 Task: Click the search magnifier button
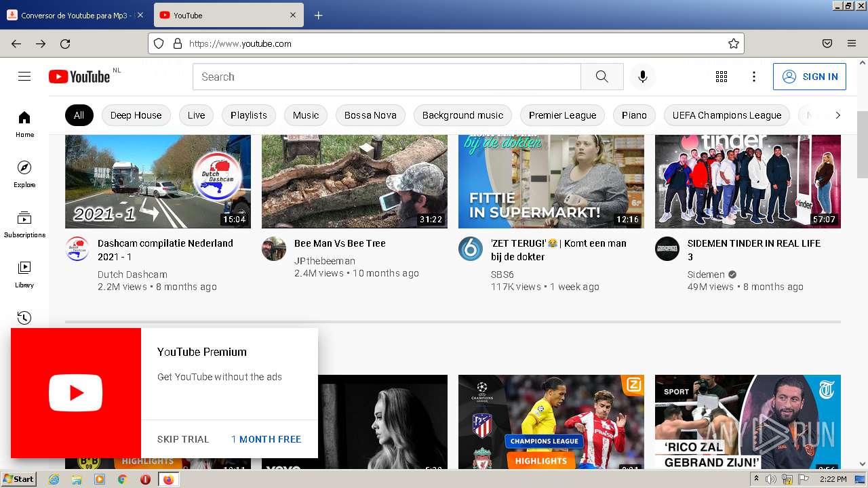[x=601, y=77]
